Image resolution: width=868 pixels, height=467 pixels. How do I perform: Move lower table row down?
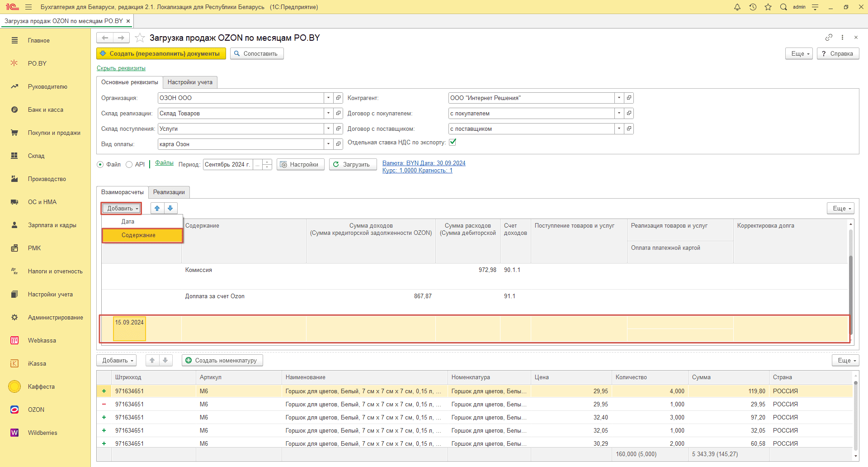click(165, 360)
